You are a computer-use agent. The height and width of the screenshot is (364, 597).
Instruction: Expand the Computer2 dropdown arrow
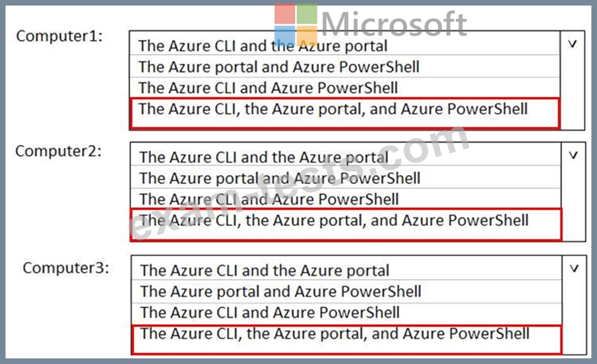tap(573, 155)
